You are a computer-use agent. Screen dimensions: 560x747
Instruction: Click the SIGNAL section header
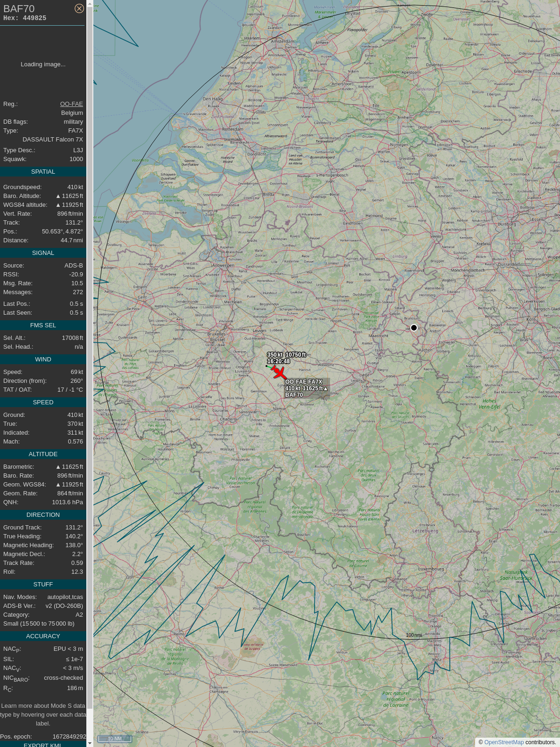43,253
